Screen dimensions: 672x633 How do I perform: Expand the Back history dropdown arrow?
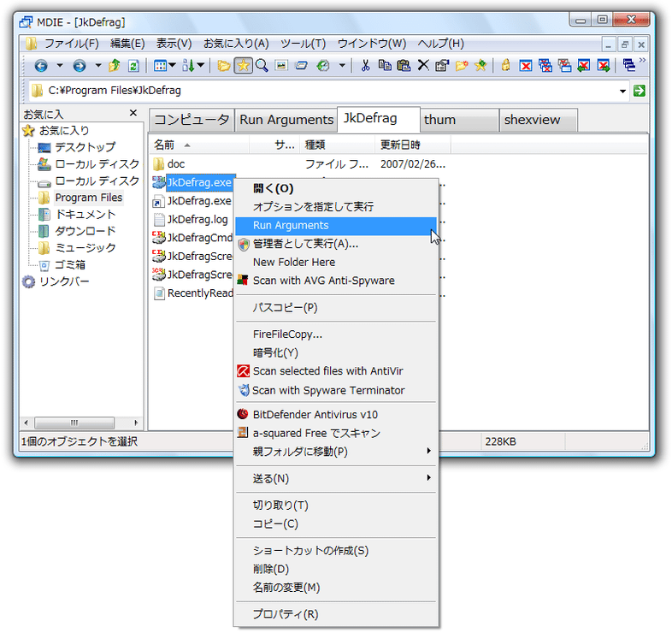(60, 66)
